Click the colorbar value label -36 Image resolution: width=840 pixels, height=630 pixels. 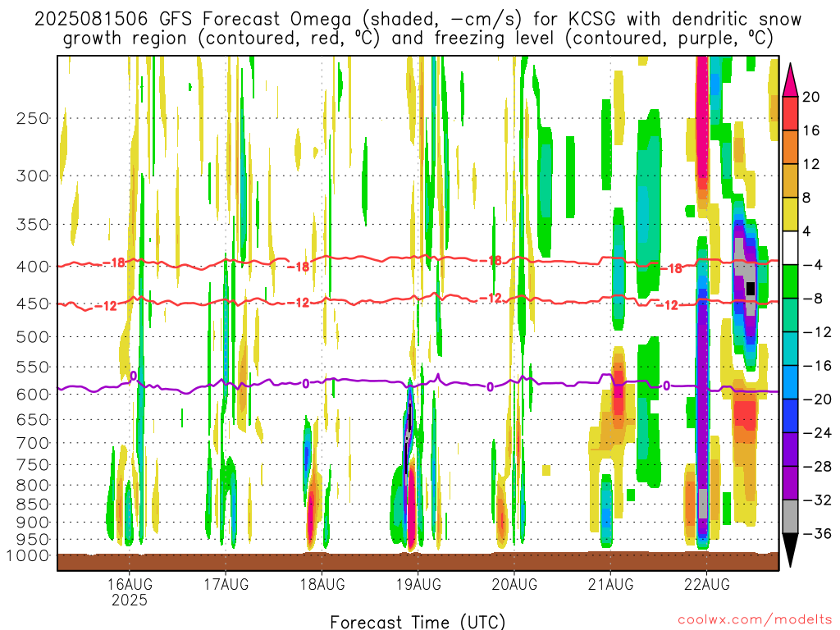[x=818, y=533]
